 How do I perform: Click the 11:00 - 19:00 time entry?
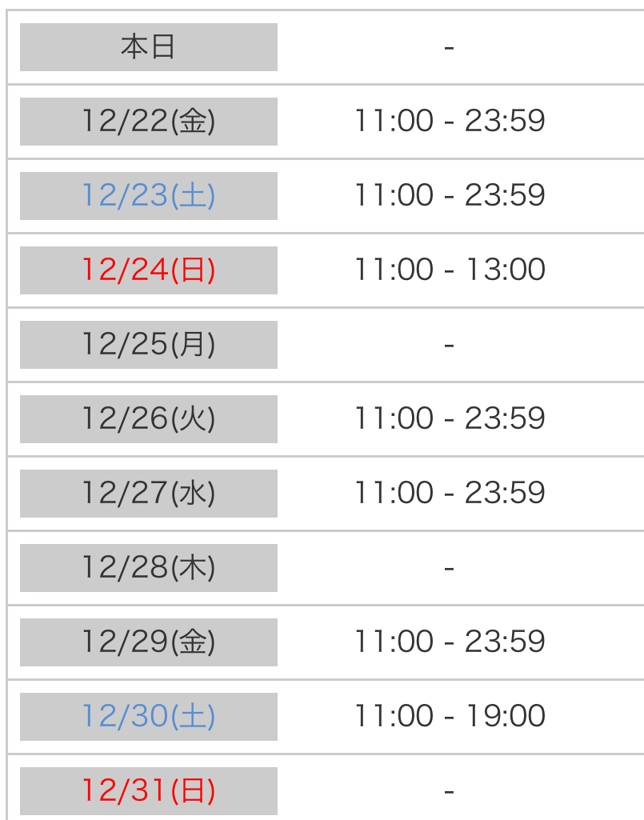(450, 717)
